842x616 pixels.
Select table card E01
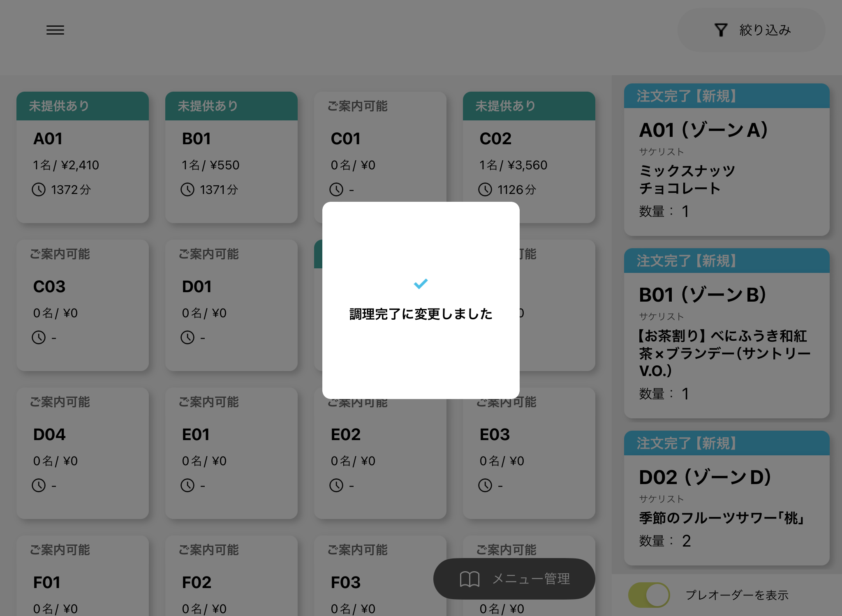tap(231, 453)
